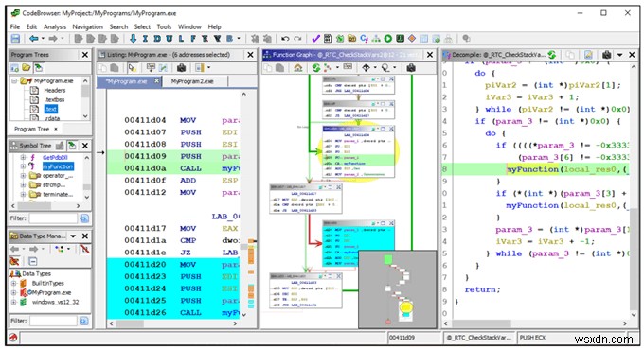Click the blue down arrow navigation direction icon

[x=134, y=39]
